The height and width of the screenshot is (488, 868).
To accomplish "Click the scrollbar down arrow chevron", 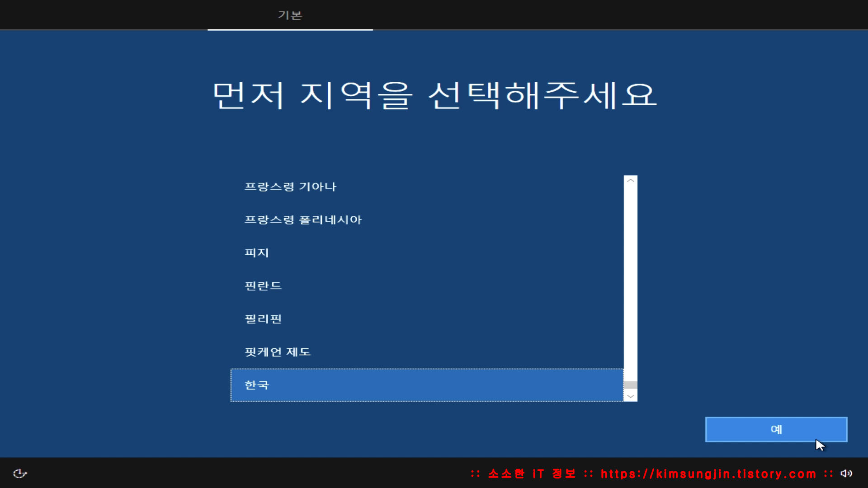I will pos(630,396).
